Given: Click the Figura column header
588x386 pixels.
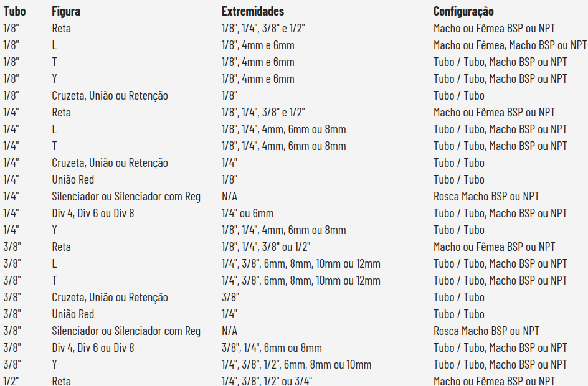Looking at the screenshot, I should pyautogui.click(x=65, y=11).
